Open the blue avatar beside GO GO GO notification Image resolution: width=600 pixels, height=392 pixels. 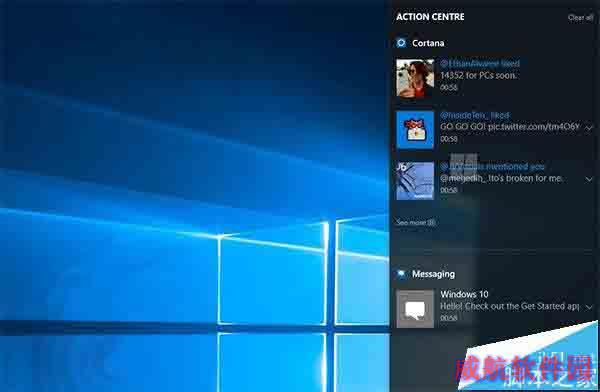click(415, 129)
